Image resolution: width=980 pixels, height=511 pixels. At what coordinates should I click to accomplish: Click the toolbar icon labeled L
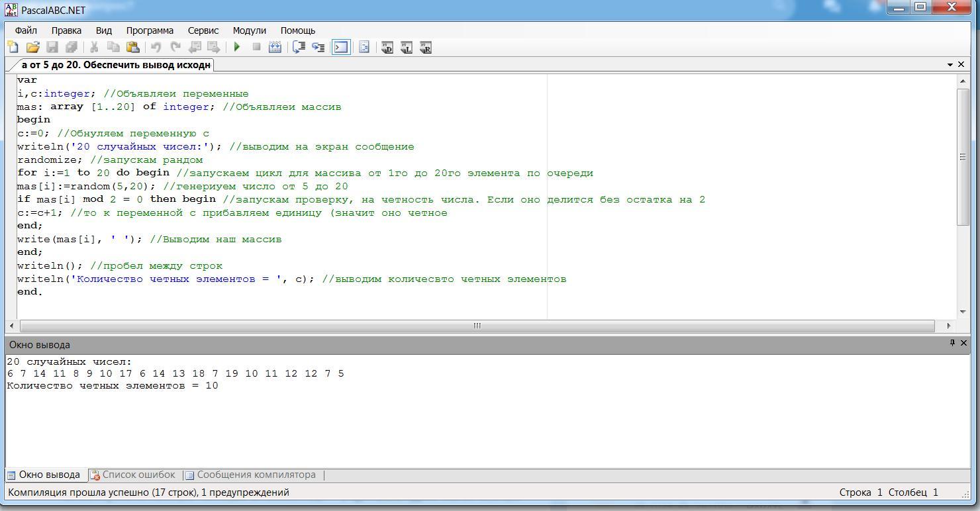(407, 47)
